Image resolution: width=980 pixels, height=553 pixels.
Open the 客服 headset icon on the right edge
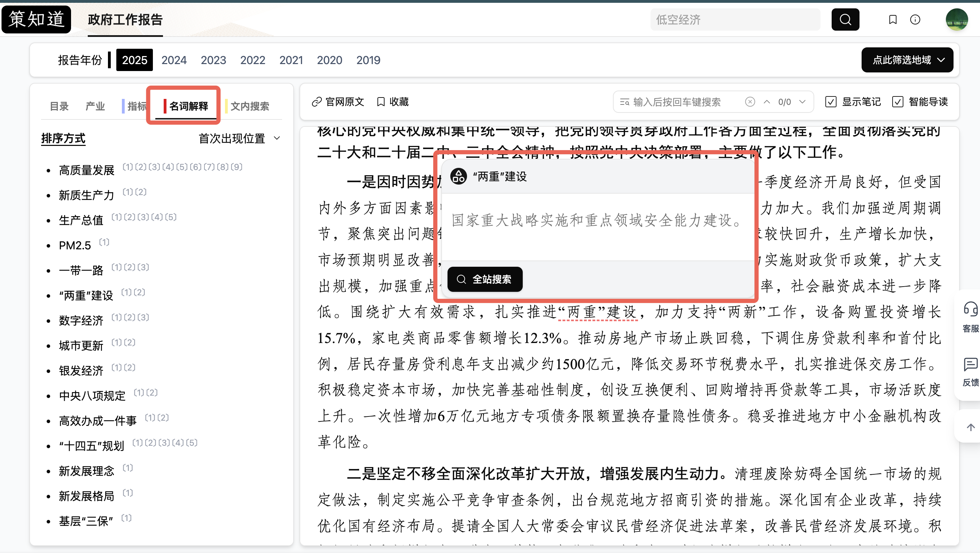[971, 310]
